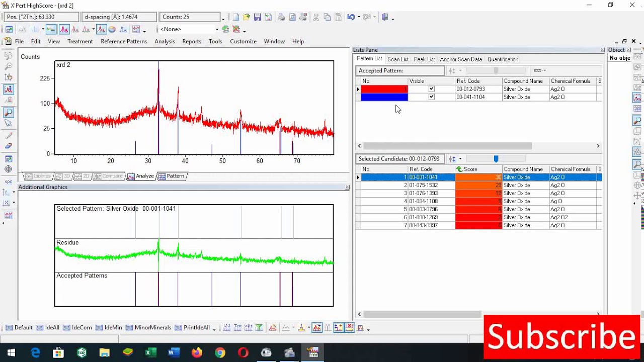Click the MinorMinerals desktop button
Screen dimensions: 644x362
coord(148,328)
